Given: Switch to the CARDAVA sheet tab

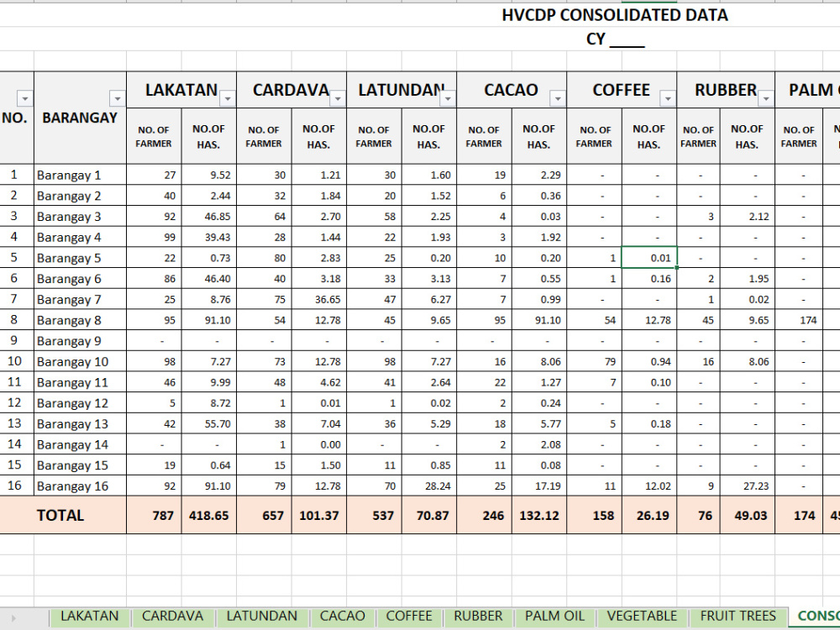Looking at the screenshot, I should point(172,617).
